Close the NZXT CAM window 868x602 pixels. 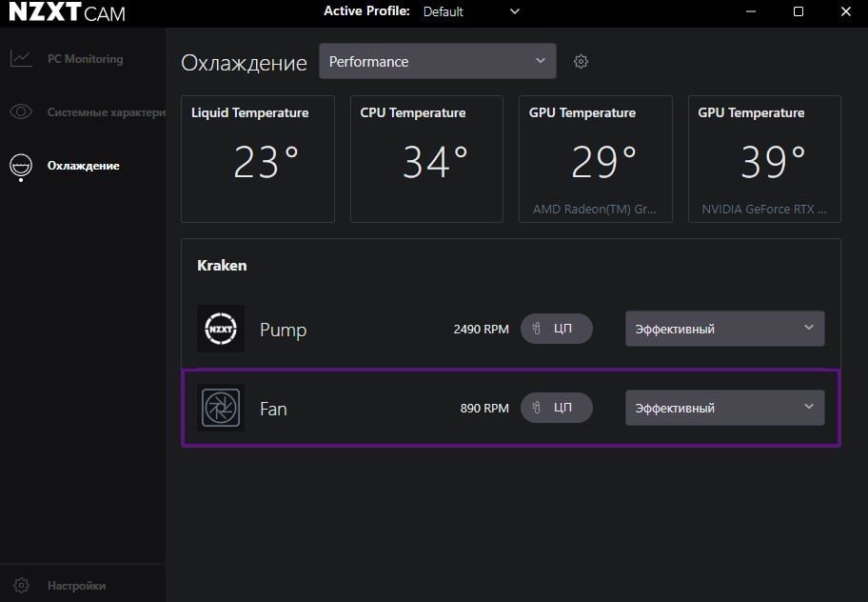(846, 11)
